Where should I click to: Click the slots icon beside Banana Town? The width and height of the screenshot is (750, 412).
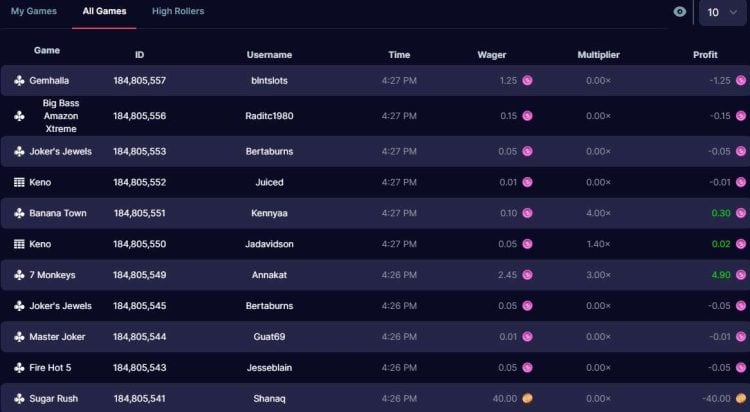19,214
